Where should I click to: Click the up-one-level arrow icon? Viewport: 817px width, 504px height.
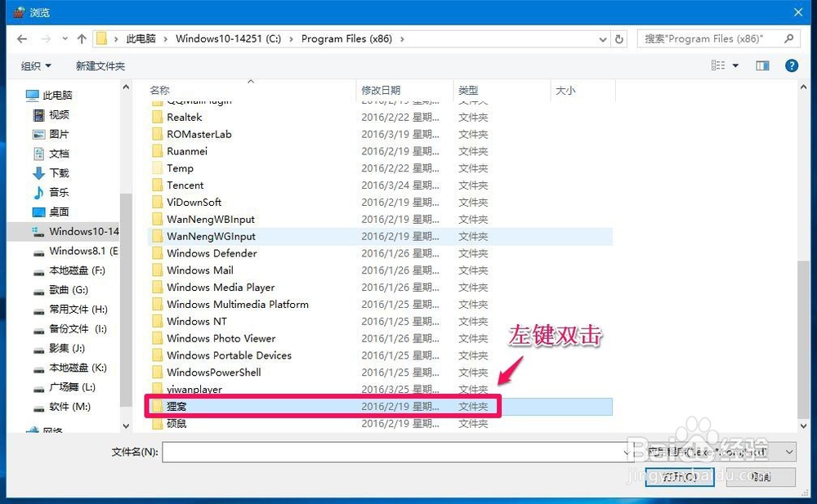[83, 38]
